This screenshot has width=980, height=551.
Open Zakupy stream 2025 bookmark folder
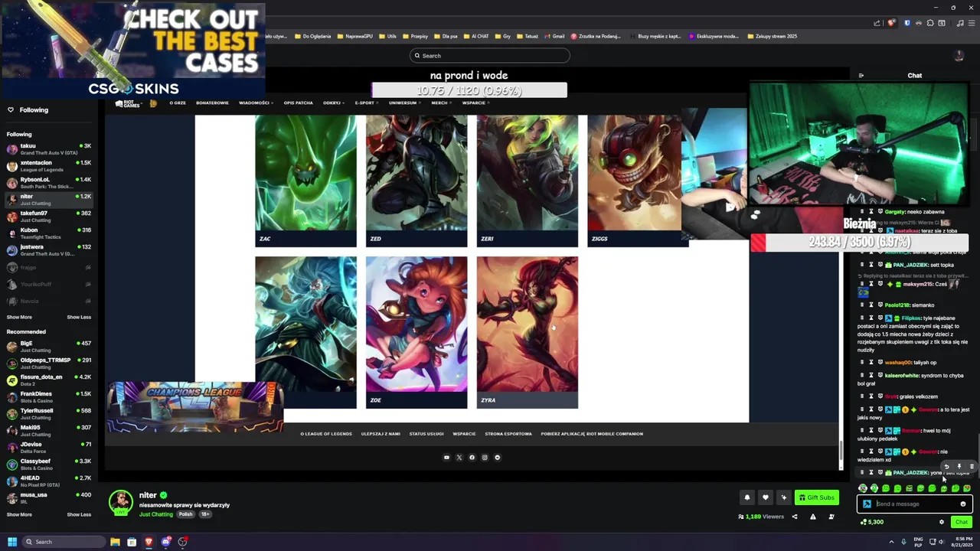[773, 36]
